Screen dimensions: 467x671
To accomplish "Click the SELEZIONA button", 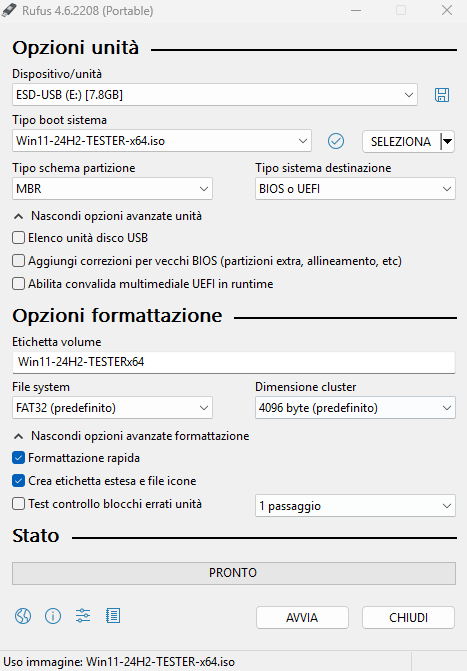I will [x=401, y=141].
